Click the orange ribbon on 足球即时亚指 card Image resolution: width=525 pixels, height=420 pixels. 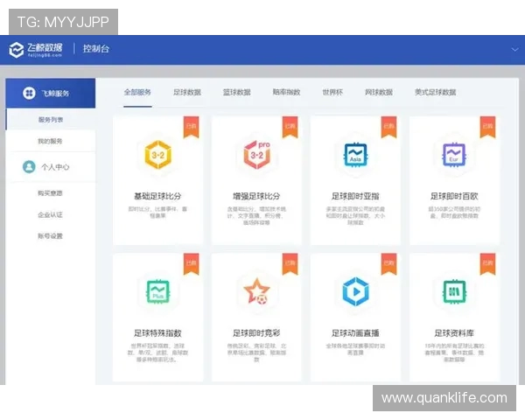click(388, 127)
